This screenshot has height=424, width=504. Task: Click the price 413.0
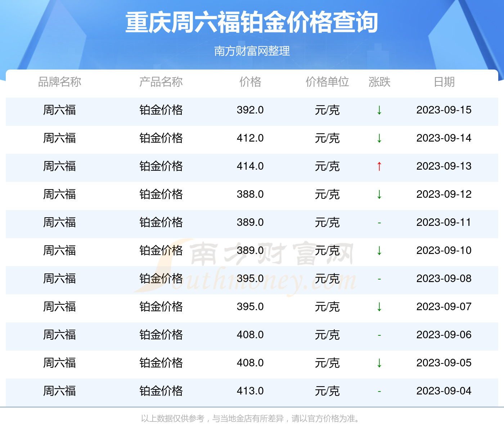(x=250, y=391)
